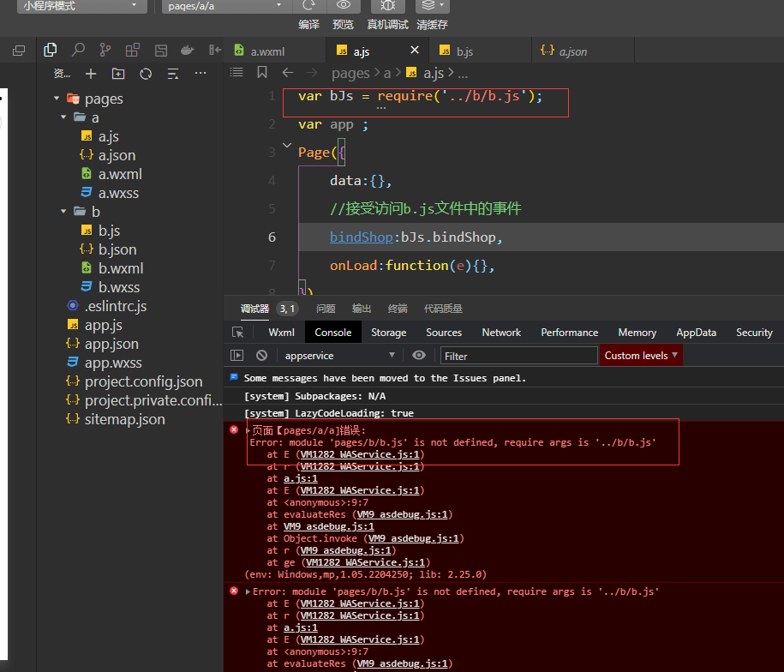Open the explorer files icon
784x672 pixels.
50,50
